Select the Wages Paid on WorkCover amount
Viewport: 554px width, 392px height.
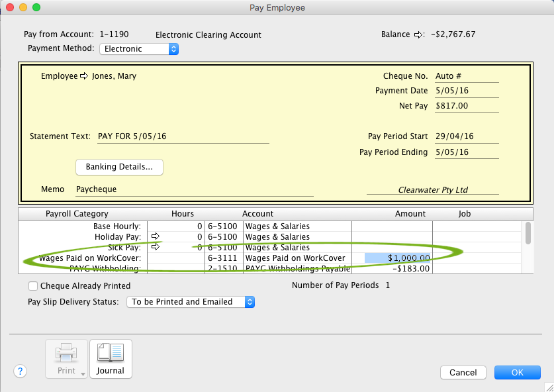[x=398, y=258]
